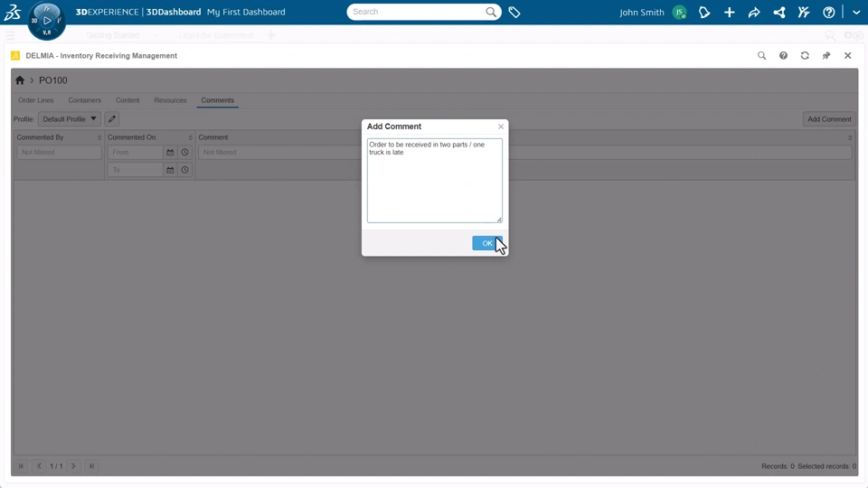The width and height of the screenshot is (868, 488).
Task: Edit profile with pencil icon
Action: point(112,119)
